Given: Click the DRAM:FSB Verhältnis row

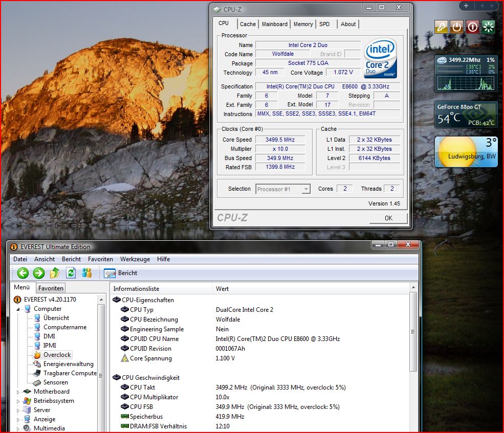Looking at the screenshot, I should tap(260, 426).
